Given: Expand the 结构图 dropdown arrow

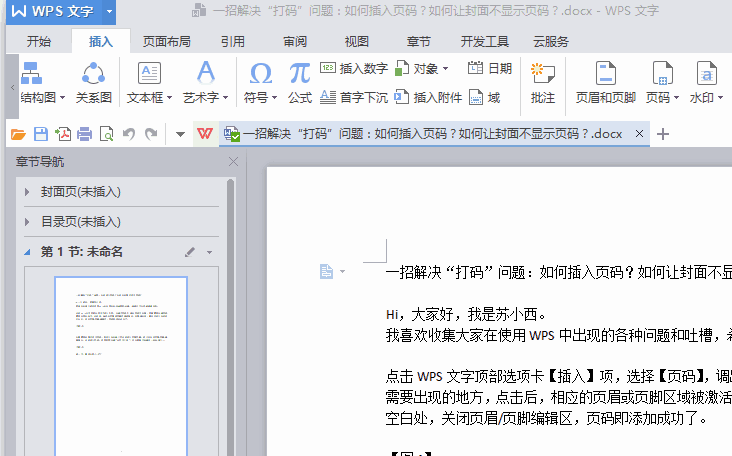Looking at the screenshot, I should [62, 98].
